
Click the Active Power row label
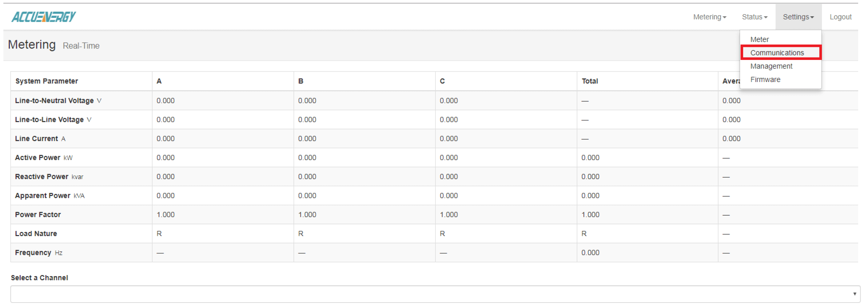pos(38,158)
